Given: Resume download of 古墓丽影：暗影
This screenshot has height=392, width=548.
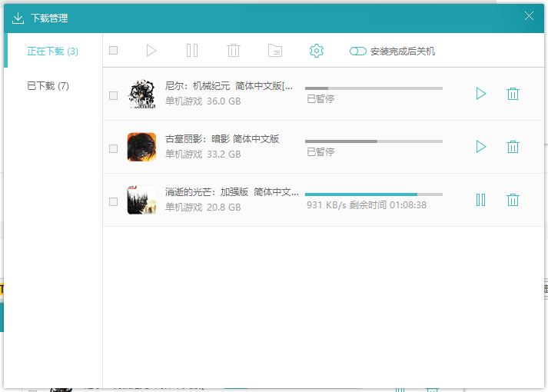Looking at the screenshot, I should [481, 147].
